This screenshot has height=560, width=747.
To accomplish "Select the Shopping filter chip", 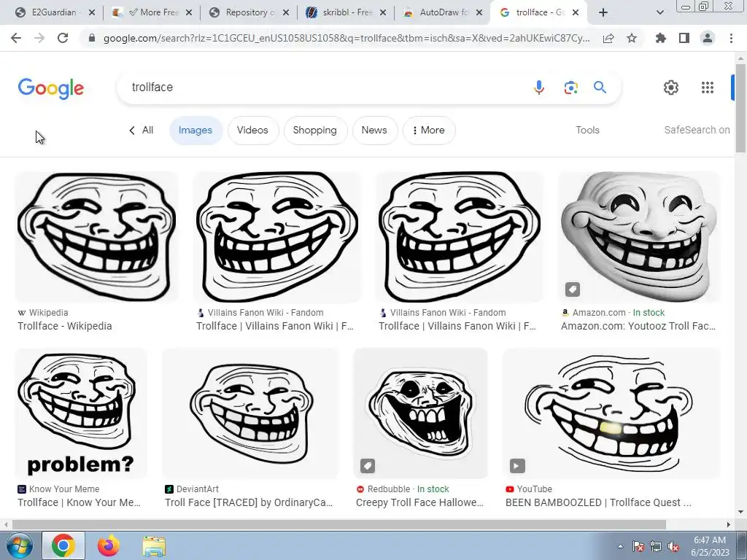I will pos(315,130).
